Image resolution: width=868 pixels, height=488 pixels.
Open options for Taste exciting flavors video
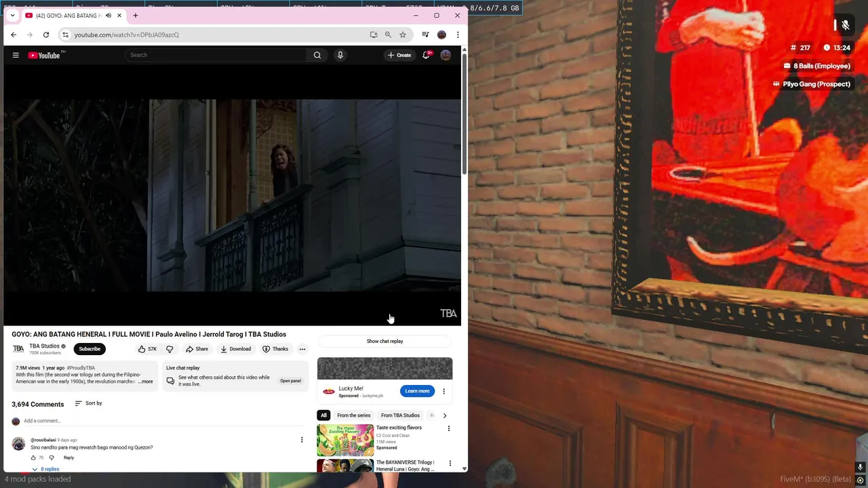point(448,428)
